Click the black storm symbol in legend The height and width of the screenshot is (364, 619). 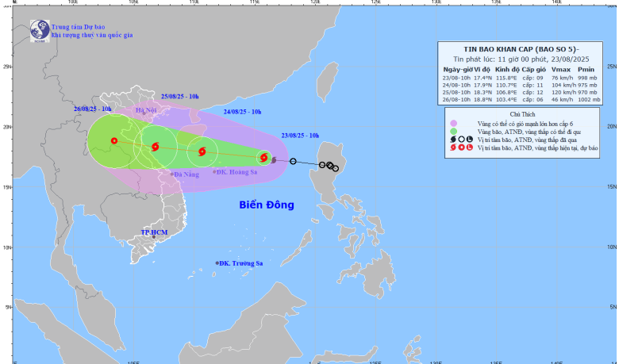click(453, 140)
